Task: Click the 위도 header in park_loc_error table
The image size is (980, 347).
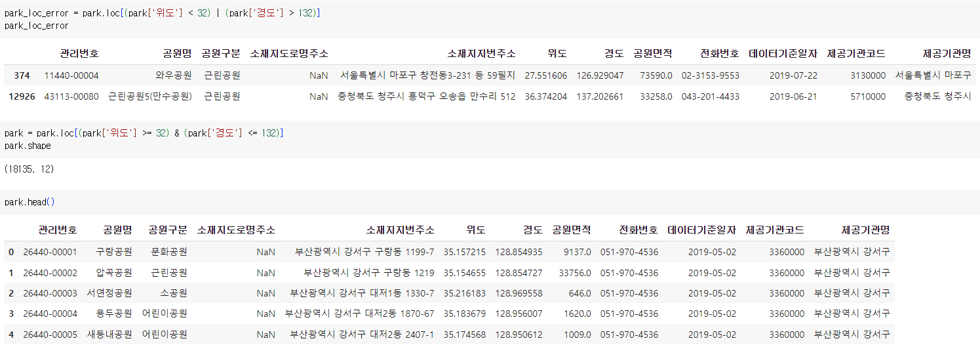Action: tap(556, 54)
